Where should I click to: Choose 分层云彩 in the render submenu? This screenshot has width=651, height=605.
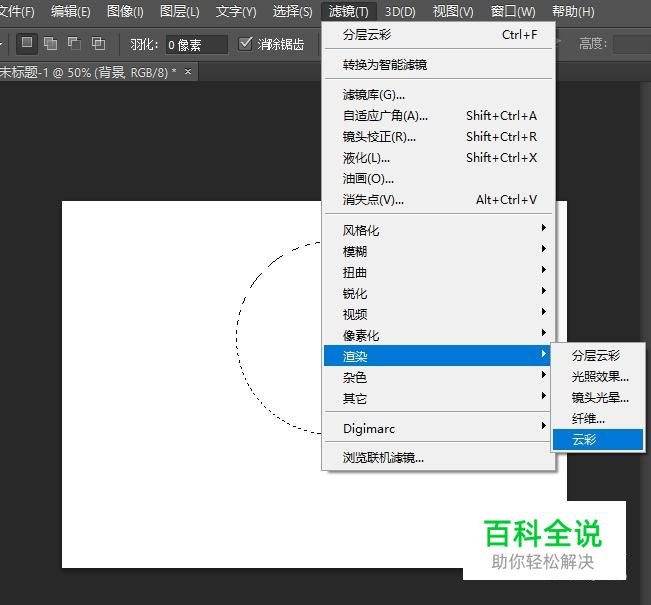click(x=598, y=355)
